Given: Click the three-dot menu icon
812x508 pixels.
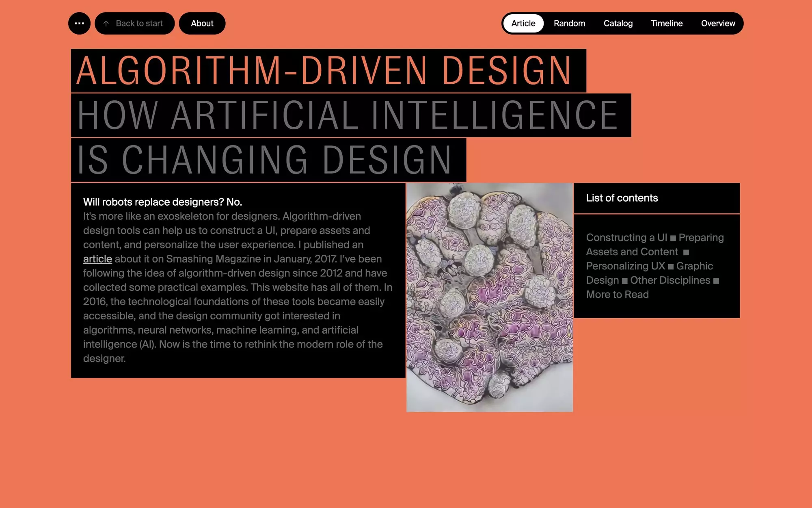Looking at the screenshot, I should pyautogui.click(x=80, y=24).
